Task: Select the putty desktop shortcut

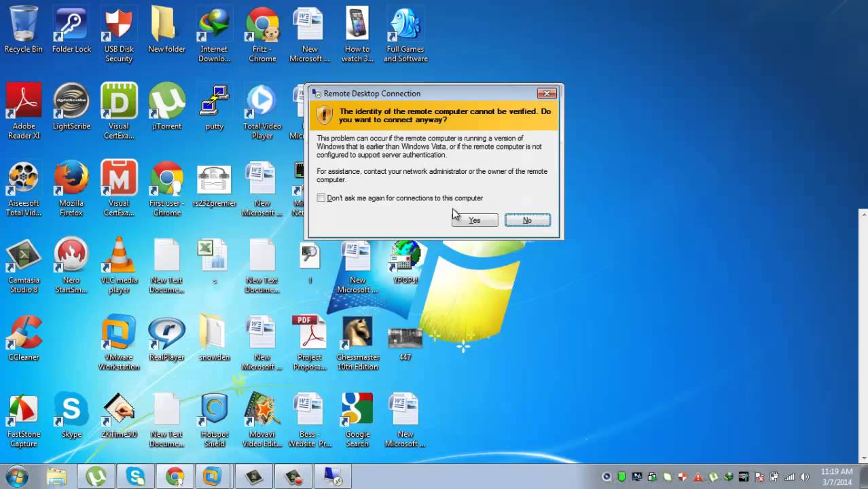Action: tap(214, 107)
